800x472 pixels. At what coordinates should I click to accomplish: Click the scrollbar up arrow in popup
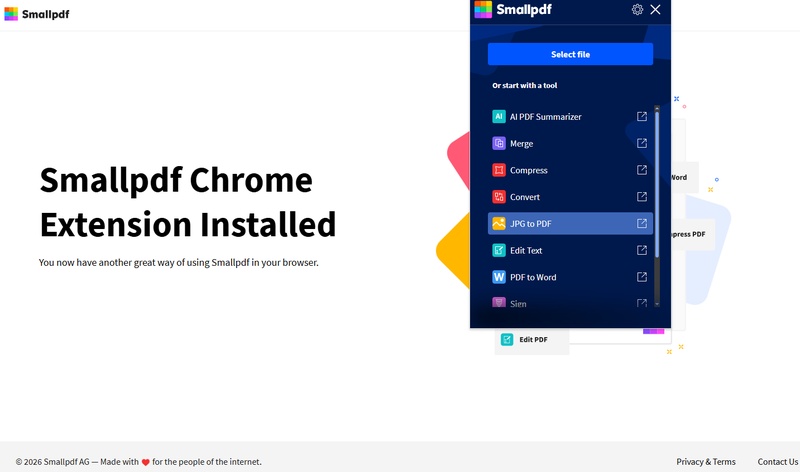click(x=657, y=108)
